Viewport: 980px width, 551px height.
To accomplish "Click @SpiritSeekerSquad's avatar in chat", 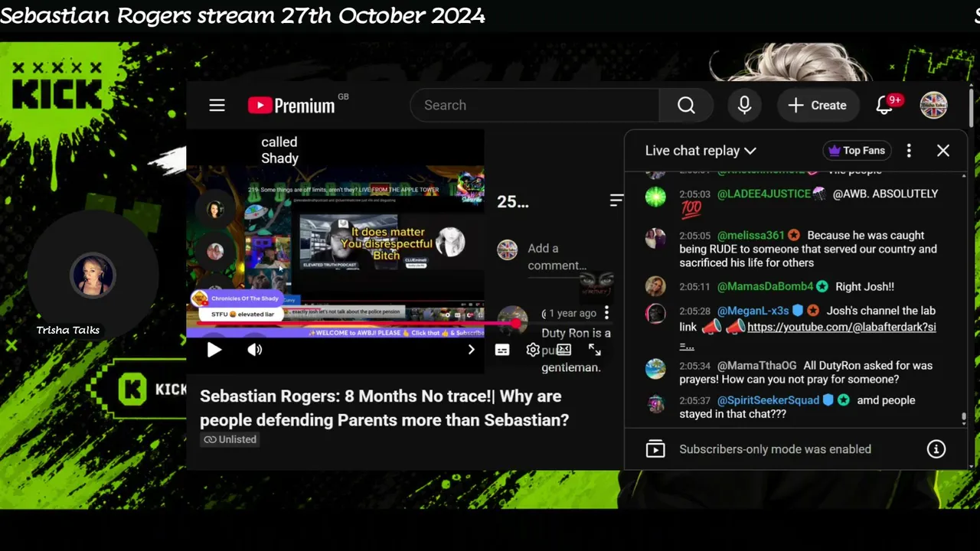I will (655, 403).
